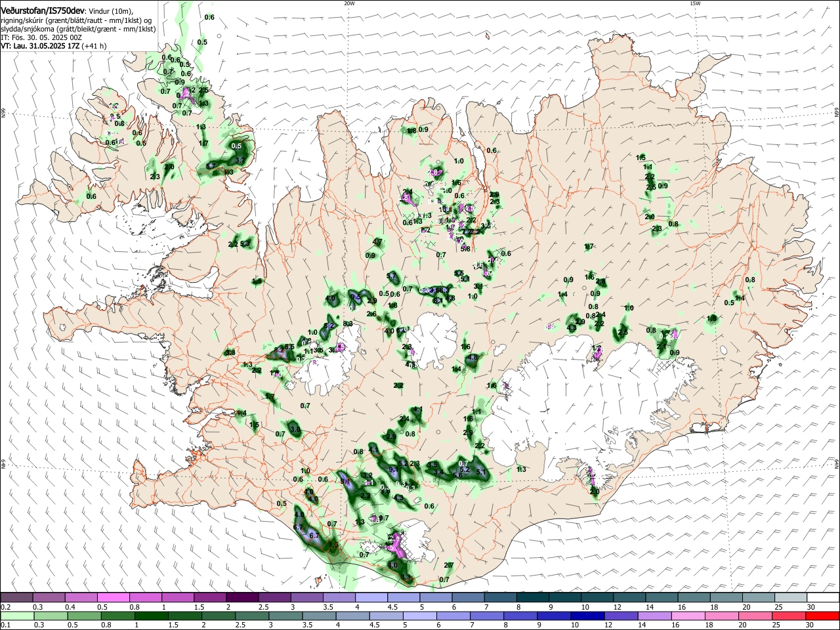Image resolution: width=840 pixels, height=630 pixels.
Task: Click the deep blue swatch labeled 10 in bottom legend row
Action: [x=587, y=616]
